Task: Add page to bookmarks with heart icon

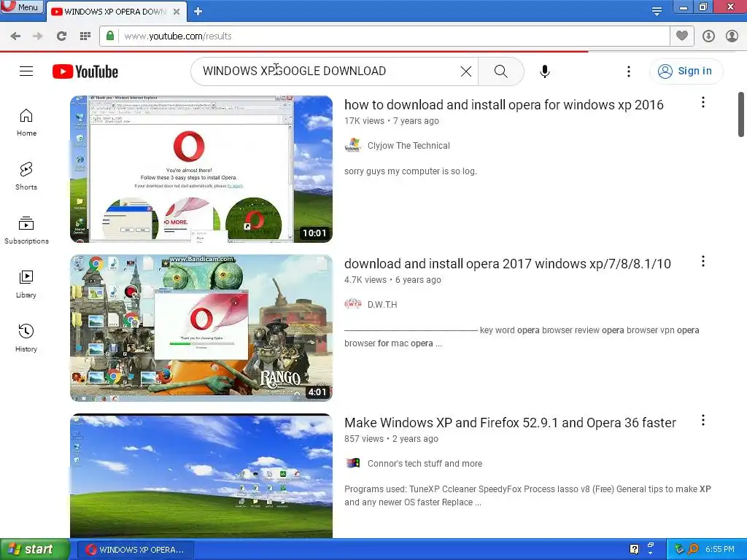Action: tap(682, 36)
